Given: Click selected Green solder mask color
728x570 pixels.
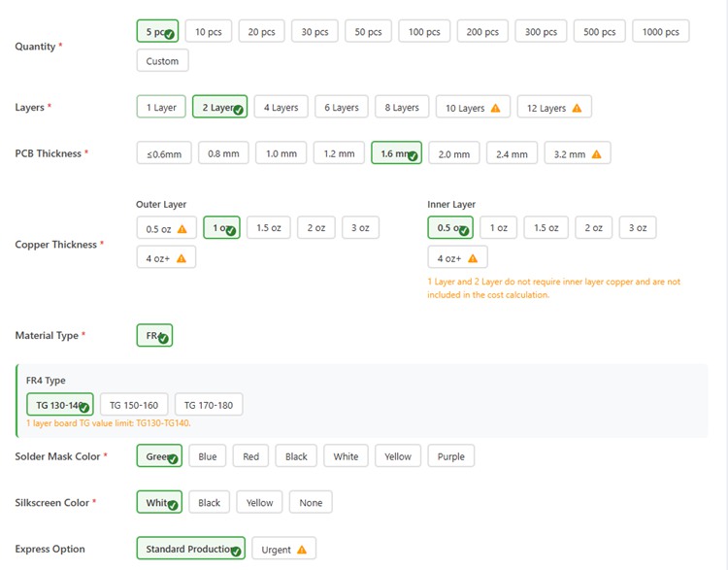Looking at the screenshot, I should [159, 456].
